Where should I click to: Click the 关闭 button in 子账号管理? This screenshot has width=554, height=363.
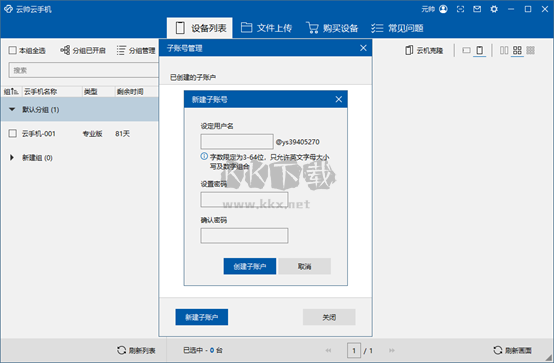click(x=329, y=317)
